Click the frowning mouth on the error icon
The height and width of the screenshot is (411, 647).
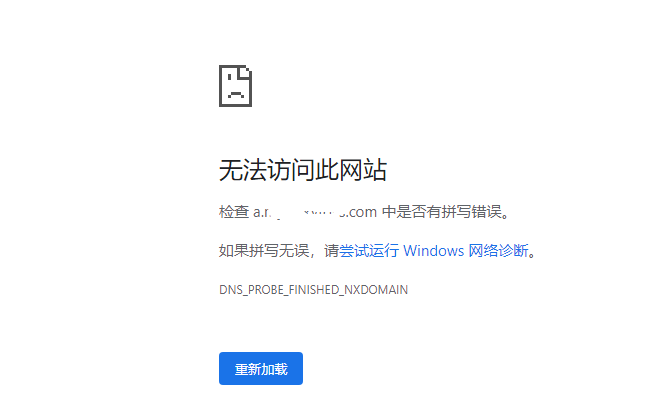point(236,95)
